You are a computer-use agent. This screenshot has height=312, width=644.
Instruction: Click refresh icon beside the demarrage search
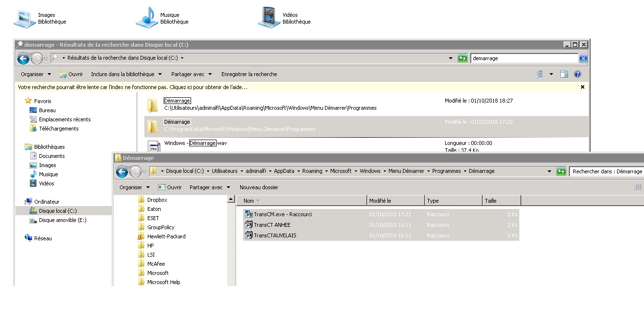click(463, 58)
